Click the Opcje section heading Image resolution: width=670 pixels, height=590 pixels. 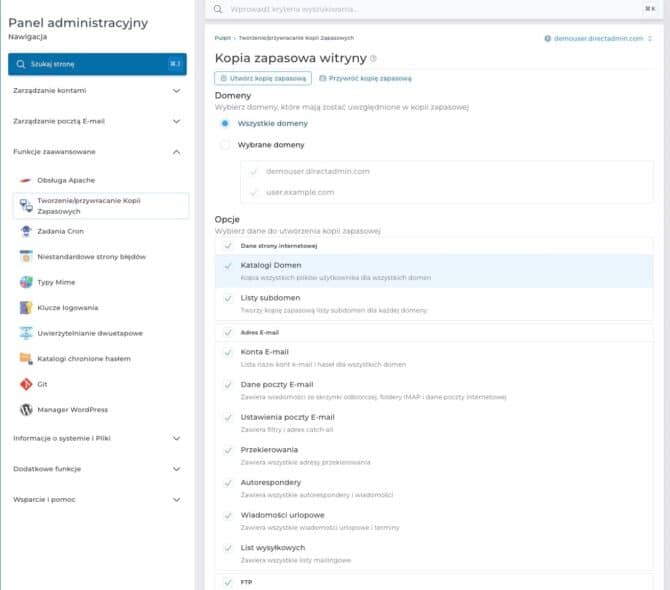tap(227, 220)
